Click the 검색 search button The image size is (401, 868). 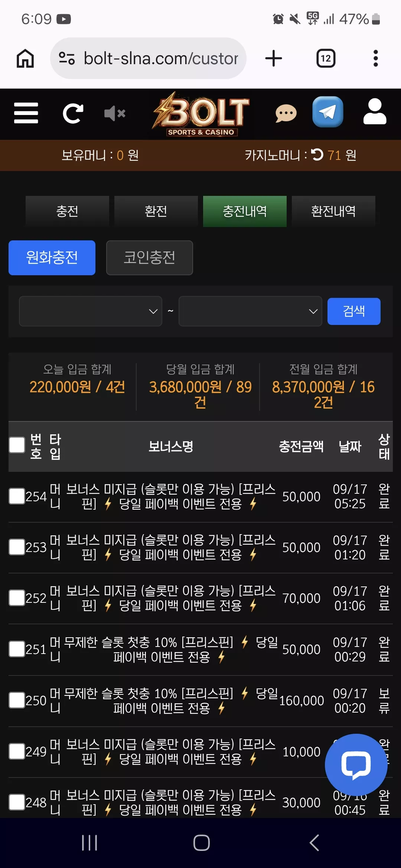tap(354, 311)
